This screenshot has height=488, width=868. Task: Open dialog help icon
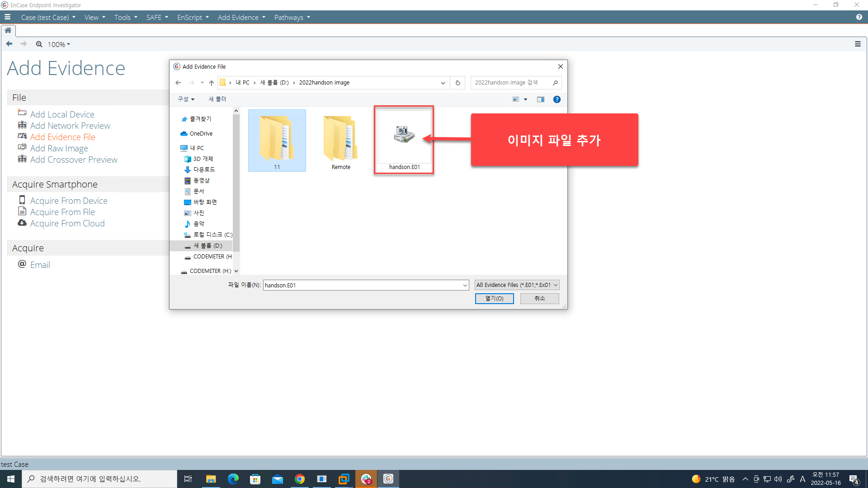tap(557, 99)
